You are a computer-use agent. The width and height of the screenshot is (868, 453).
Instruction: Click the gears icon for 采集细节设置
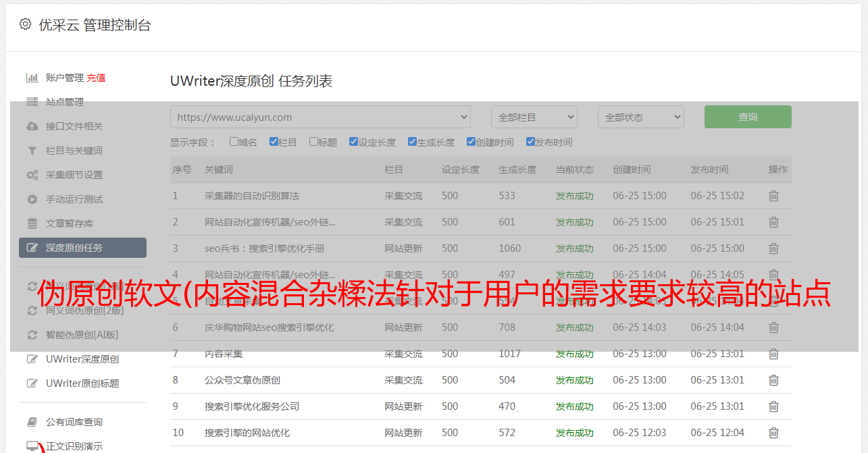tap(32, 175)
